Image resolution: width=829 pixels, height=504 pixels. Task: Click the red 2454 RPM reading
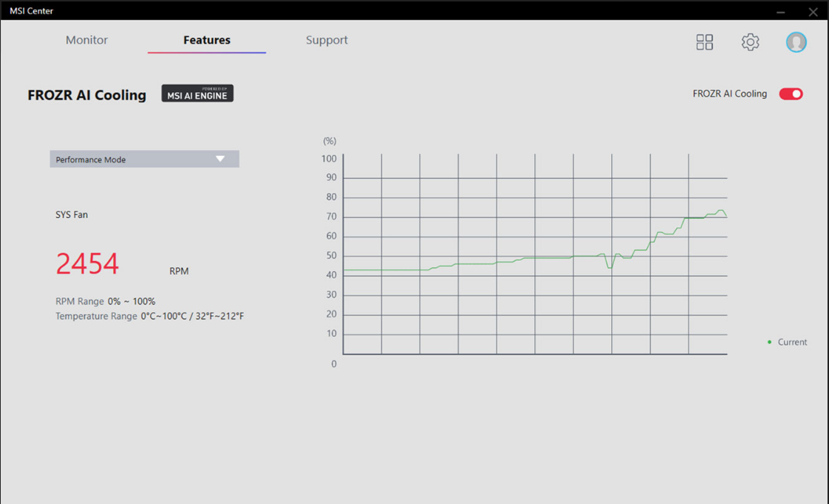click(x=87, y=264)
